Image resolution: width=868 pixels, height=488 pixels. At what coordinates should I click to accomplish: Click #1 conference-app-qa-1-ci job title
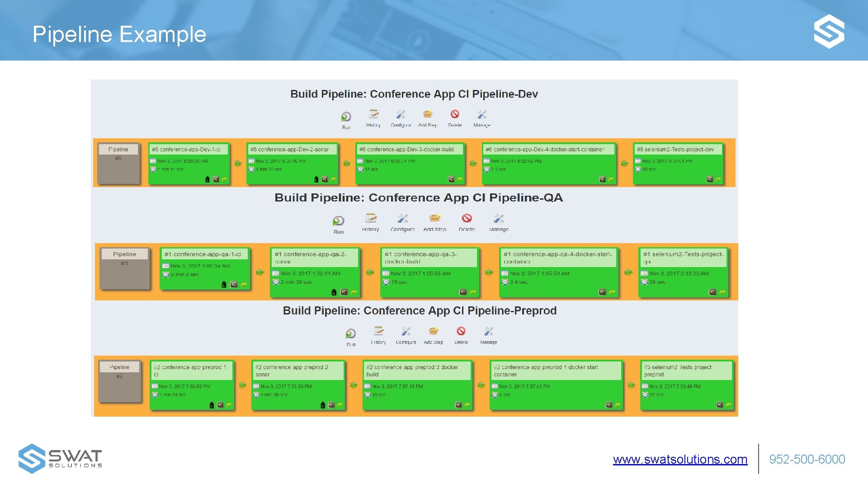[x=203, y=254]
